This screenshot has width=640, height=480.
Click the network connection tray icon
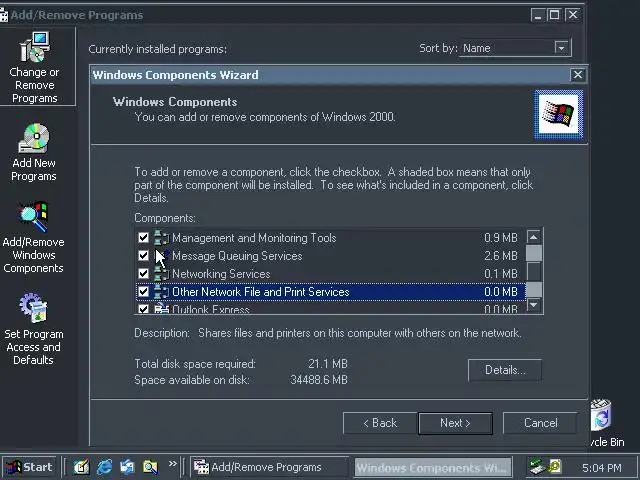coord(537,467)
